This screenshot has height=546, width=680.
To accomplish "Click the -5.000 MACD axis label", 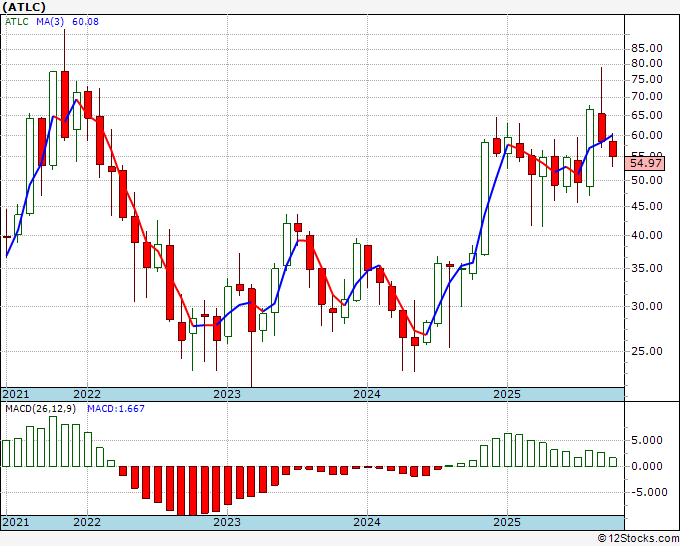I will [x=647, y=492].
